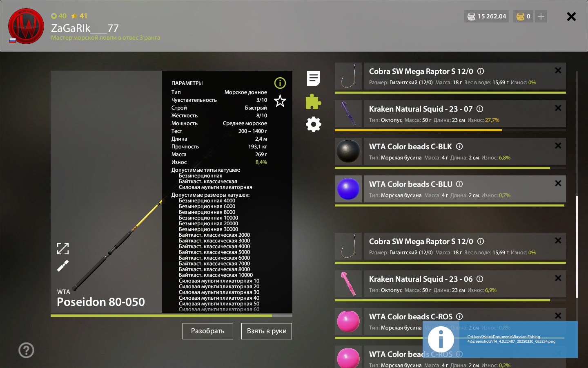Show info for WTA Color beads C-BLU

tap(459, 184)
